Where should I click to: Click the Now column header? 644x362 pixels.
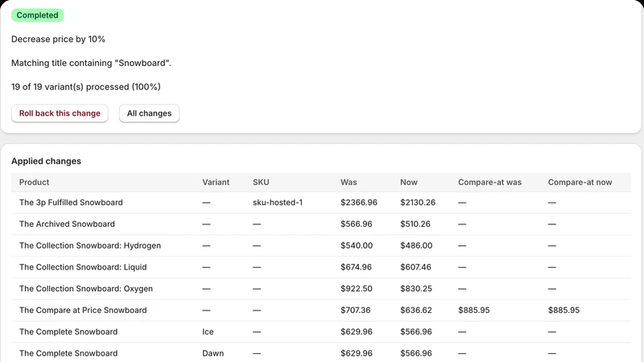[409, 183]
